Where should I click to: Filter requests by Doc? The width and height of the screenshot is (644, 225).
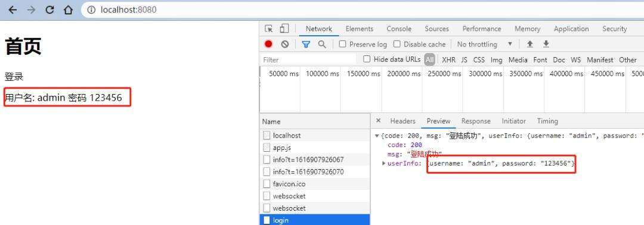click(x=559, y=60)
